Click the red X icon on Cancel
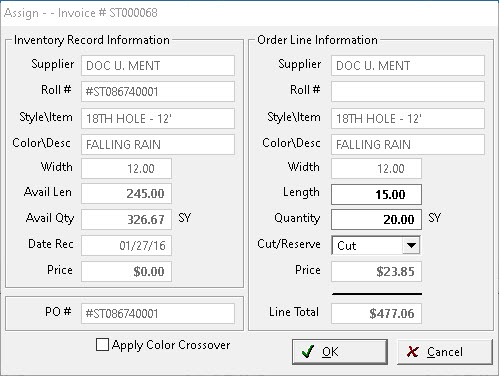499x376 pixels. pos(413,352)
